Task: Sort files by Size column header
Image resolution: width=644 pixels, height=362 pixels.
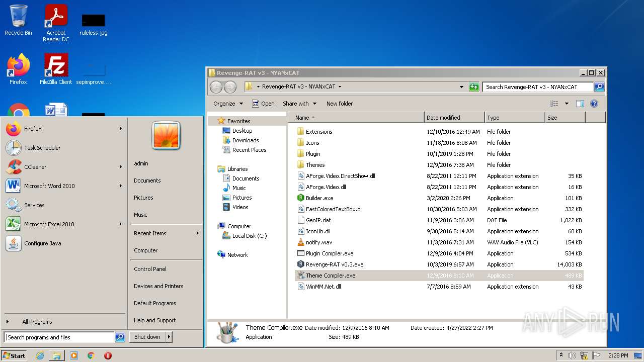Action: pyautogui.click(x=566, y=118)
